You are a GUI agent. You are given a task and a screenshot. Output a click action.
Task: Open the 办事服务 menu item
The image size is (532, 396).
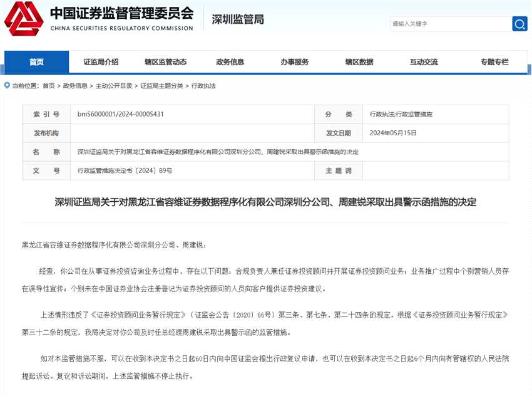point(295,62)
